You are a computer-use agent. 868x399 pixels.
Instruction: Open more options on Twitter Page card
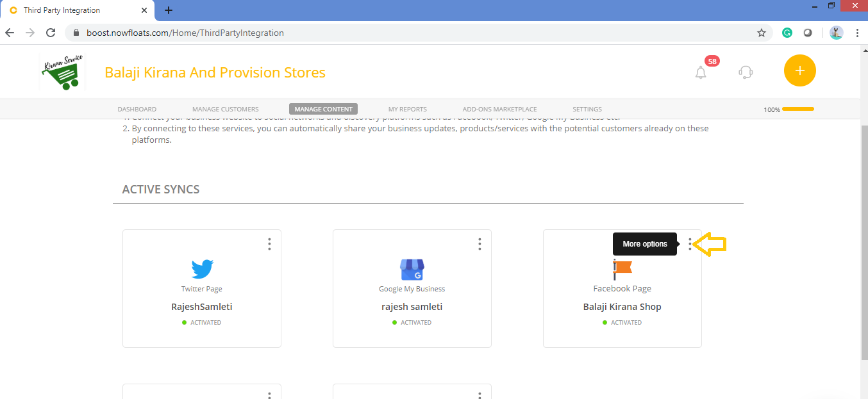pyautogui.click(x=269, y=244)
